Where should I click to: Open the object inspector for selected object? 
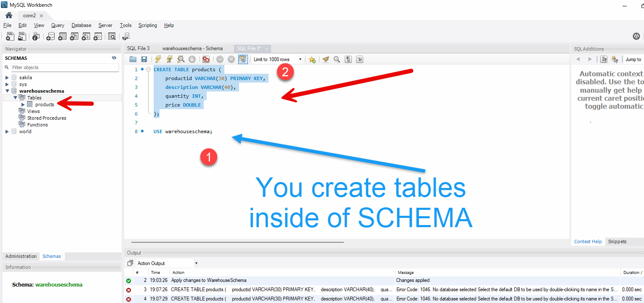tap(36, 36)
